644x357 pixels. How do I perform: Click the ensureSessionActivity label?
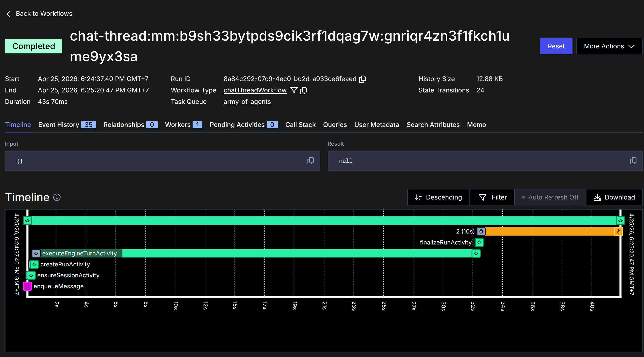pos(68,275)
